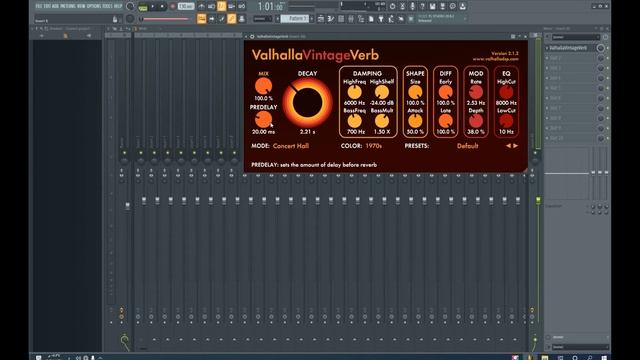
Task: Toggle the Slot 3 enable LED
Action: [x=607, y=68]
